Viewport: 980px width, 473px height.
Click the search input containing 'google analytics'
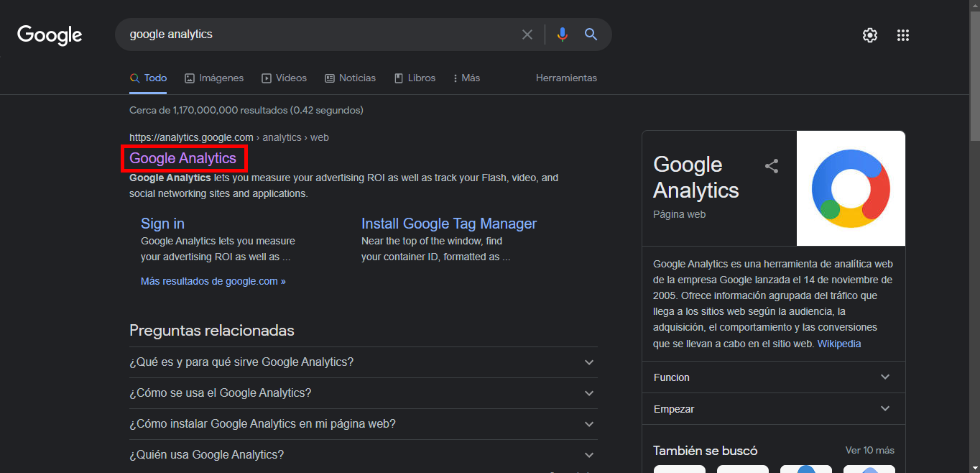coord(320,35)
